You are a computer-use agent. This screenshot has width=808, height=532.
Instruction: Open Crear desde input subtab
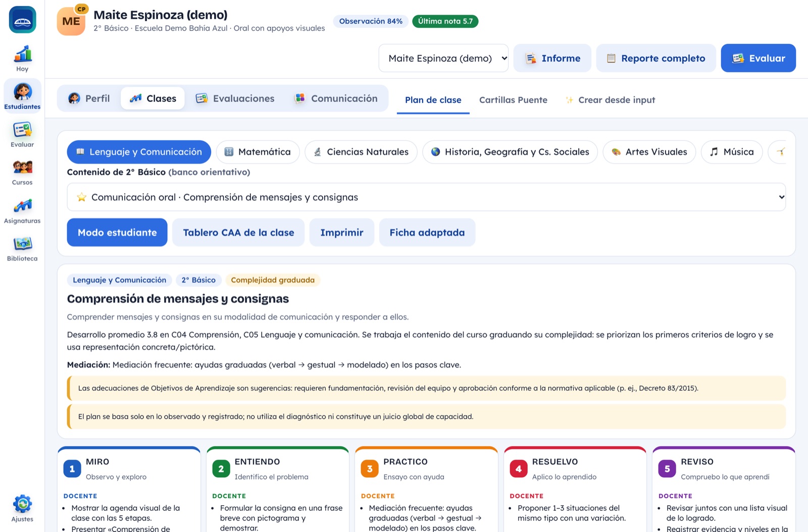[x=610, y=100]
